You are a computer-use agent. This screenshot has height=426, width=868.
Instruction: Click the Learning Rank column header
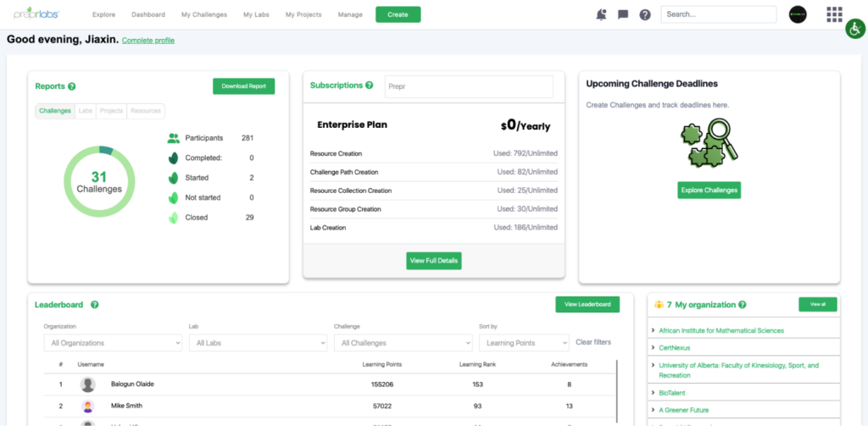[478, 364]
